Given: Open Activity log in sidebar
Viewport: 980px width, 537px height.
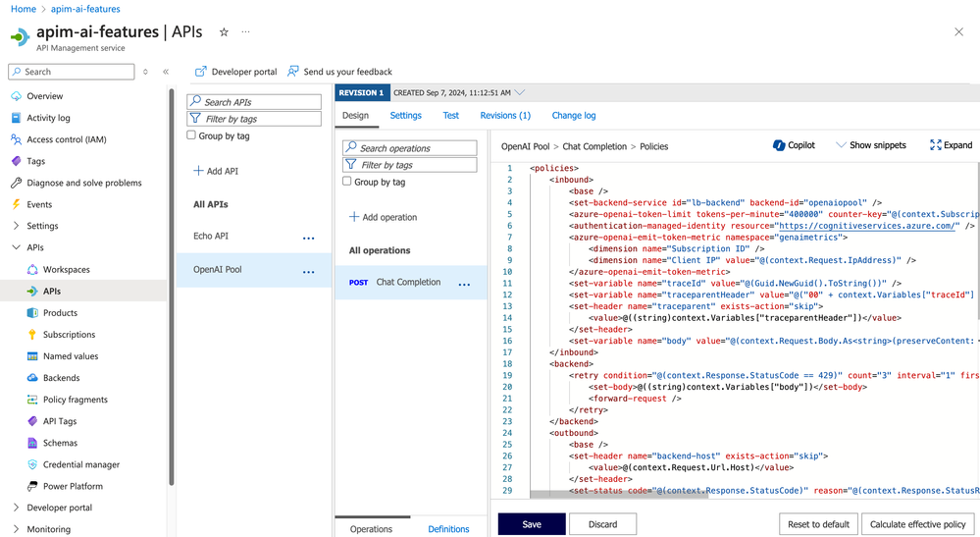Looking at the screenshot, I should (48, 118).
